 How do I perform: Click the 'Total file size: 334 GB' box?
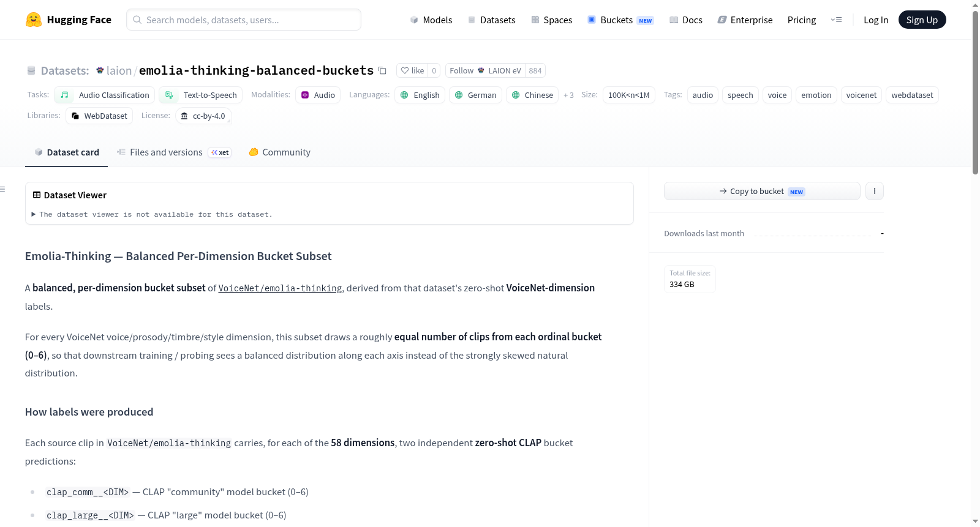690,279
